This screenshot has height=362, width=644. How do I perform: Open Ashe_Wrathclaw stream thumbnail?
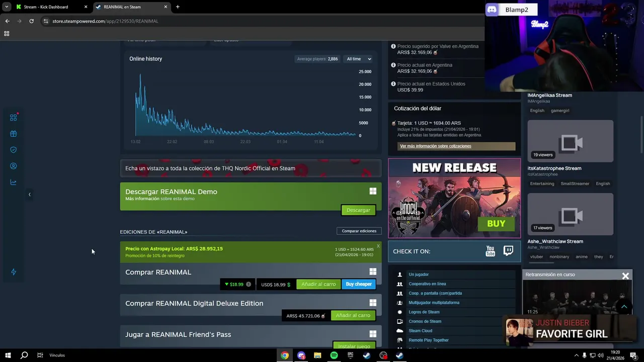(571, 214)
